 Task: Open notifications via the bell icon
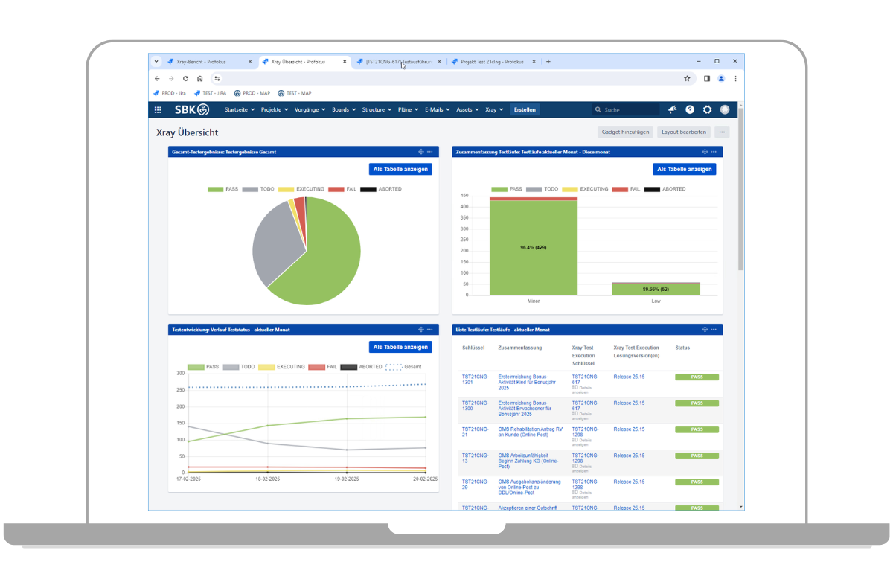670,109
